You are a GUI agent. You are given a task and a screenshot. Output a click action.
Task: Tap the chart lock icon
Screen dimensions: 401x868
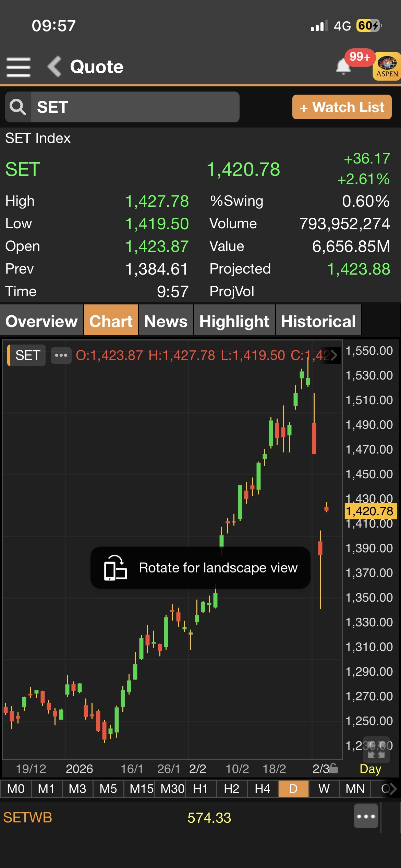[x=333, y=769]
